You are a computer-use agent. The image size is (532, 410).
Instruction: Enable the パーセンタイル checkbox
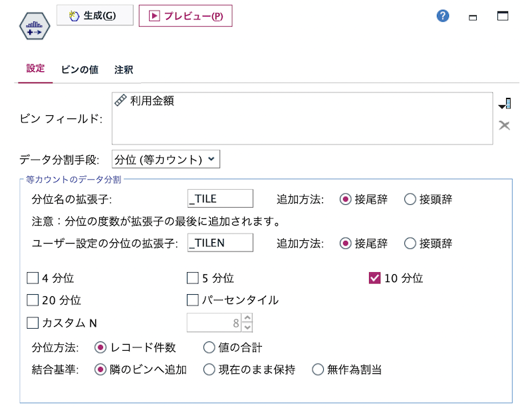click(x=192, y=300)
